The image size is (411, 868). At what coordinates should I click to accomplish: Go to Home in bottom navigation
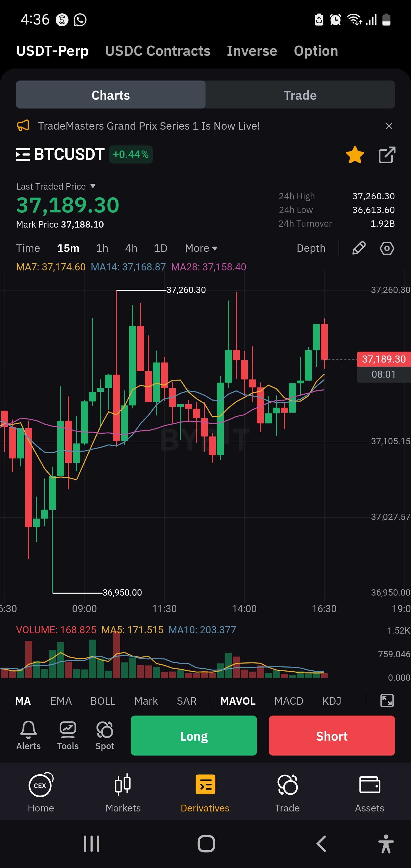(x=41, y=793)
